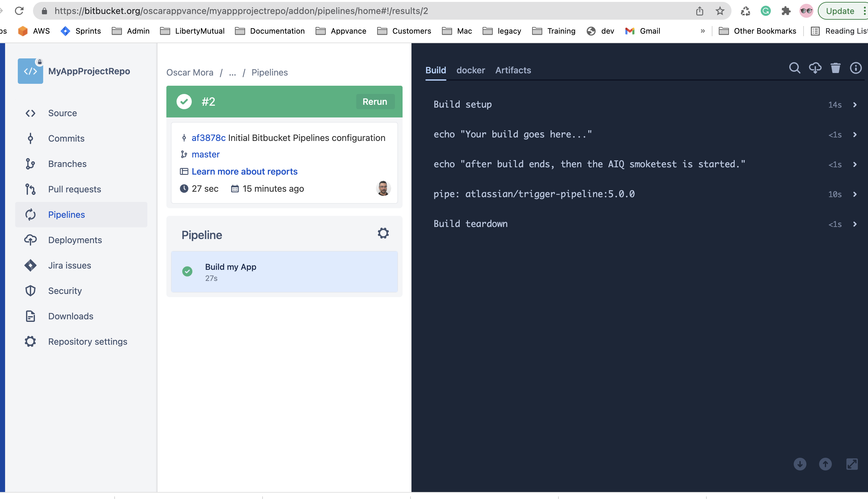Open Branches in the sidebar

coord(81,164)
